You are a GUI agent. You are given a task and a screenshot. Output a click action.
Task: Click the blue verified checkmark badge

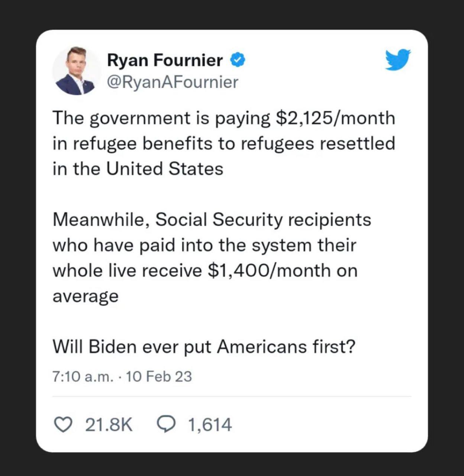(238, 60)
